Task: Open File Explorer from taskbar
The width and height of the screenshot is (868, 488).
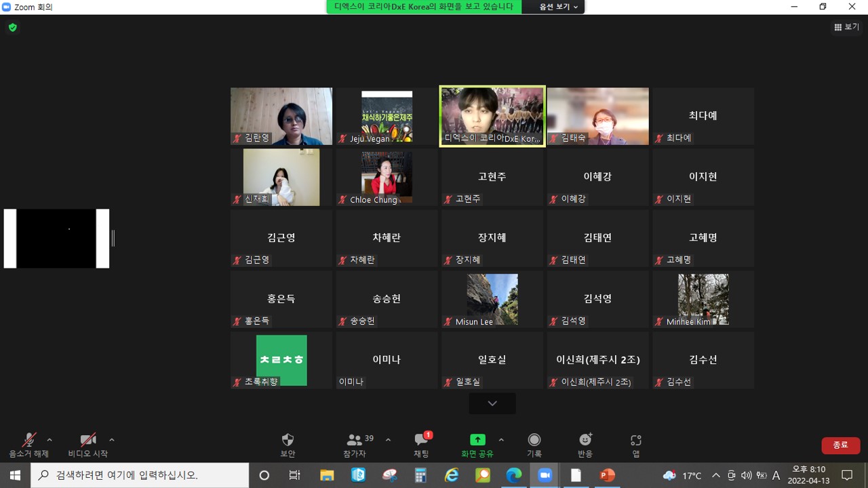Action: point(327,475)
